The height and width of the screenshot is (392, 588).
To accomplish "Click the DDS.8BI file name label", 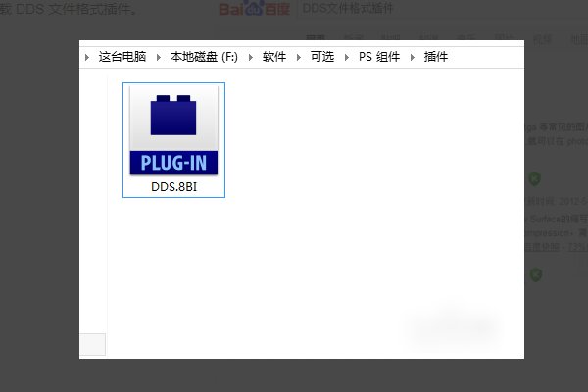I will 173,187.
